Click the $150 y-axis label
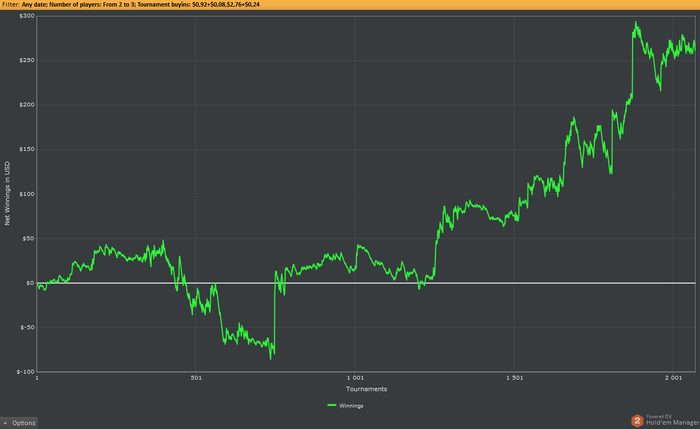 27,150
